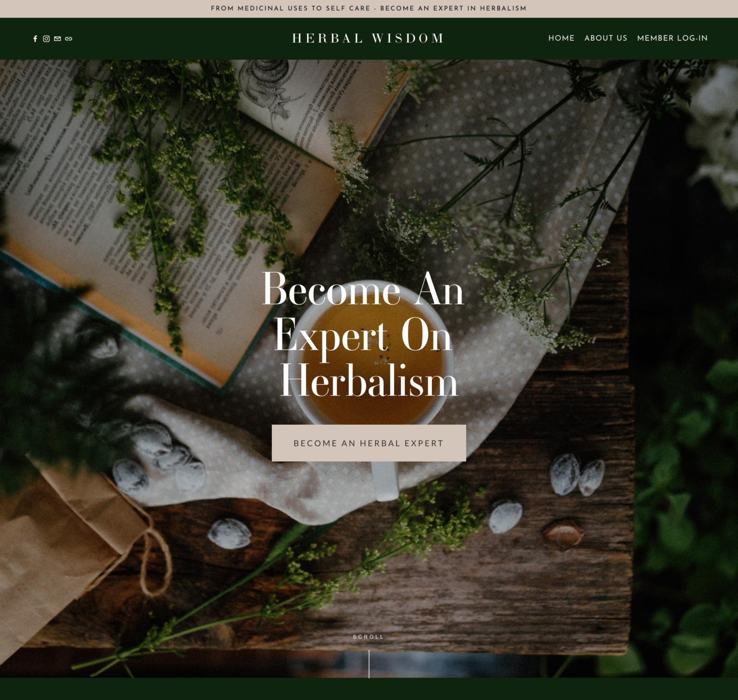
Task: Go to the Home page
Action: click(x=561, y=38)
